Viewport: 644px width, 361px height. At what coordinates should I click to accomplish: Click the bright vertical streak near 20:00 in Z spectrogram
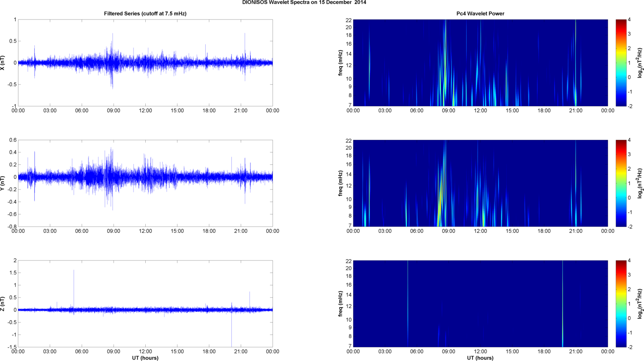click(x=562, y=304)
